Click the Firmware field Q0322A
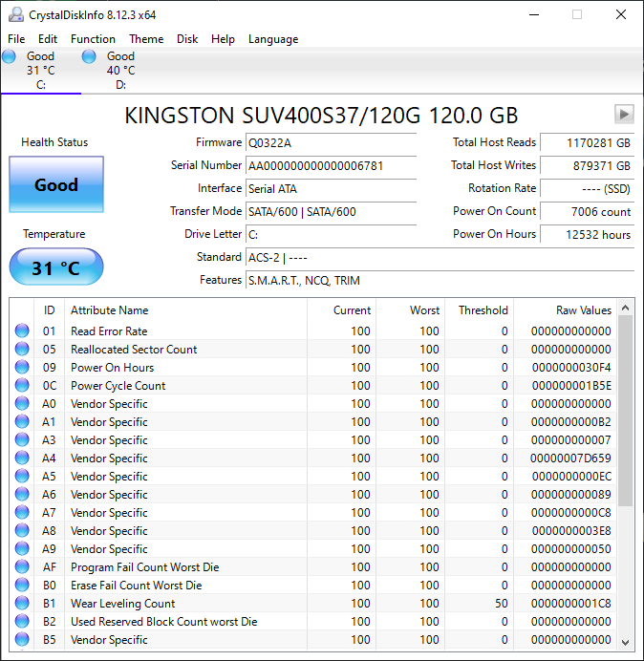644x661 pixels. click(x=331, y=143)
